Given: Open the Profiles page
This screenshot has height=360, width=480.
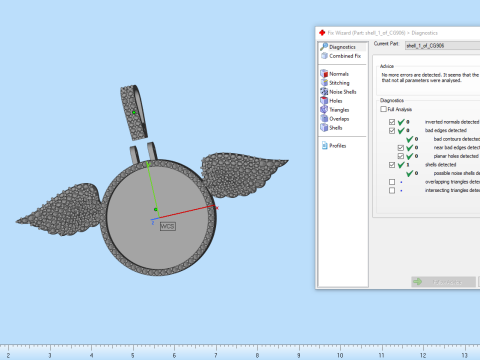Looking at the screenshot, I should pyautogui.click(x=334, y=146).
